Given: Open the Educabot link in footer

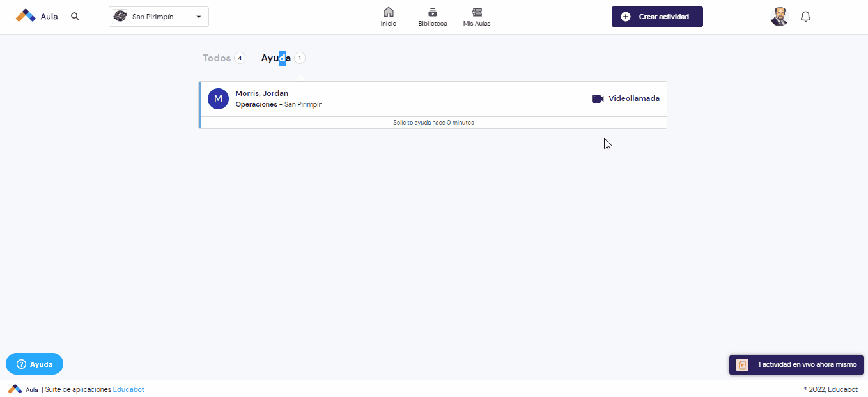Looking at the screenshot, I should [128, 389].
